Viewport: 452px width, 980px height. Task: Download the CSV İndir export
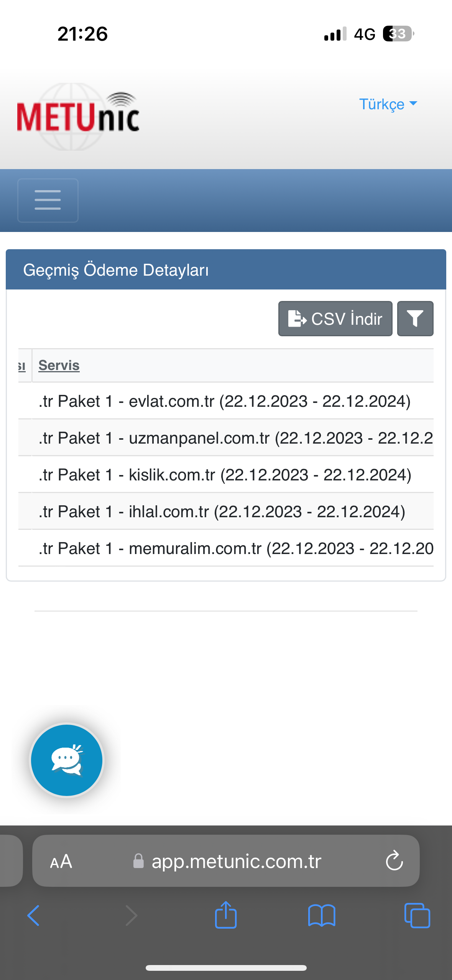tap(335, 319)
